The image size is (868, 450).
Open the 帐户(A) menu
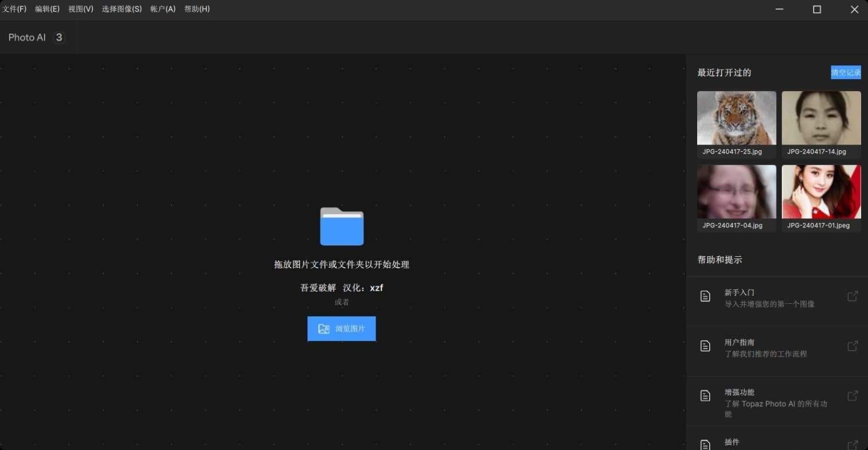pos(163,9)
